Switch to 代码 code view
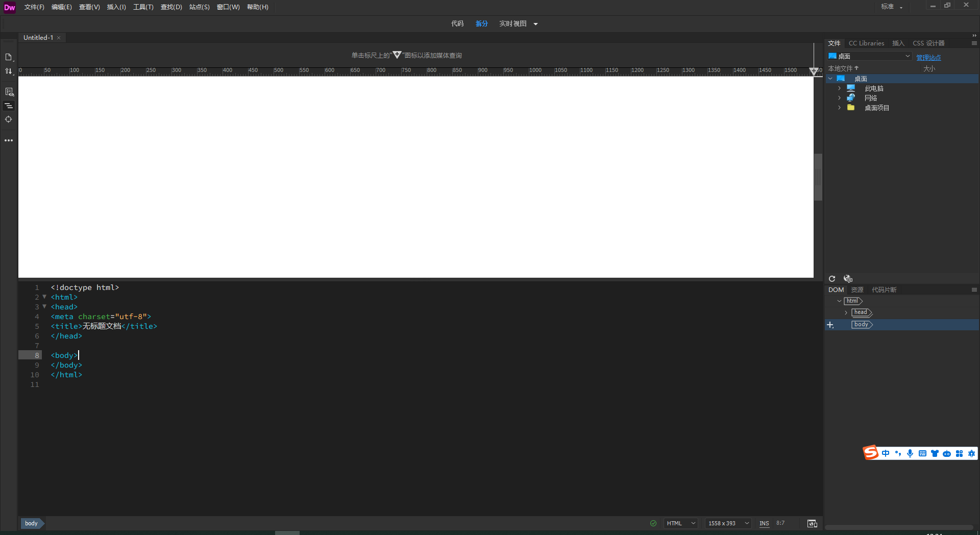 tap(457, 24)
